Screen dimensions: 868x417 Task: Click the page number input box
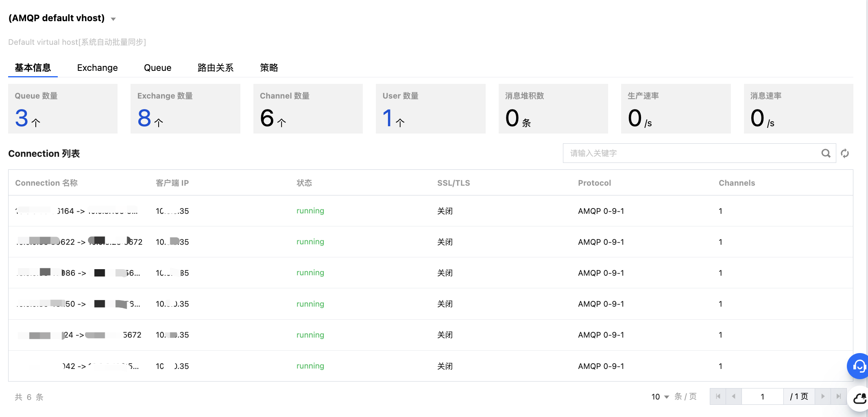[x=763, y=396]
